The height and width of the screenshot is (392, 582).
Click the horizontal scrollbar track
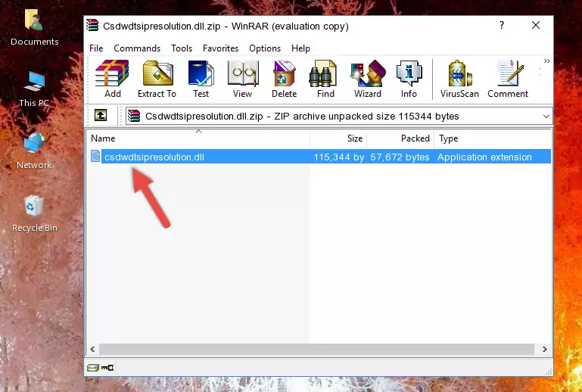tap(316, 349)
